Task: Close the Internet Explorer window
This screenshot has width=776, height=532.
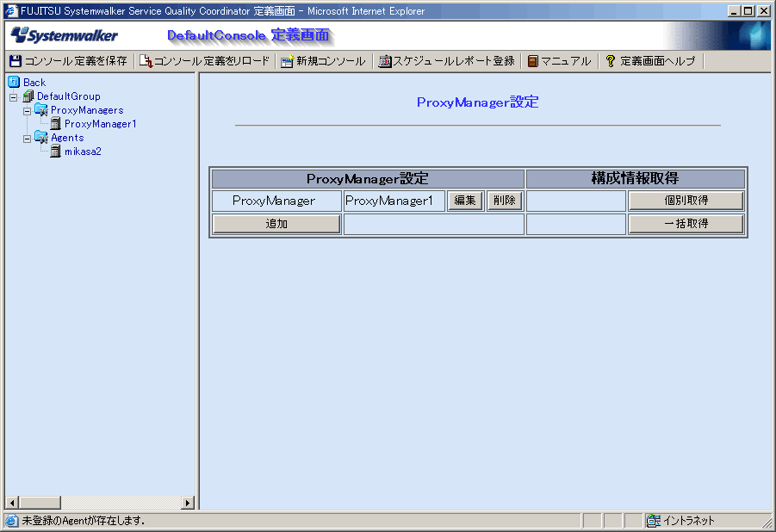Action: (764, 11)
